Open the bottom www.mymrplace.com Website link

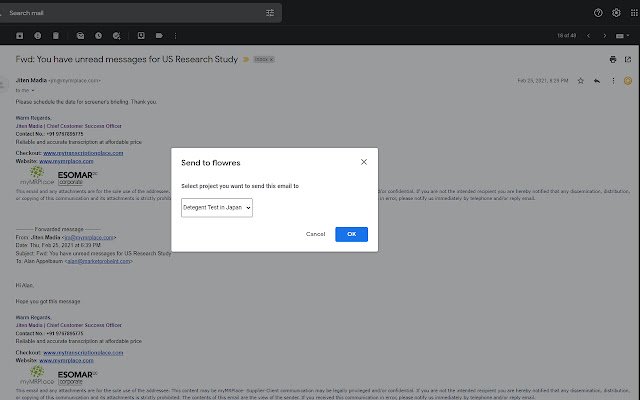pyautogui.click(x=66, y=361)
